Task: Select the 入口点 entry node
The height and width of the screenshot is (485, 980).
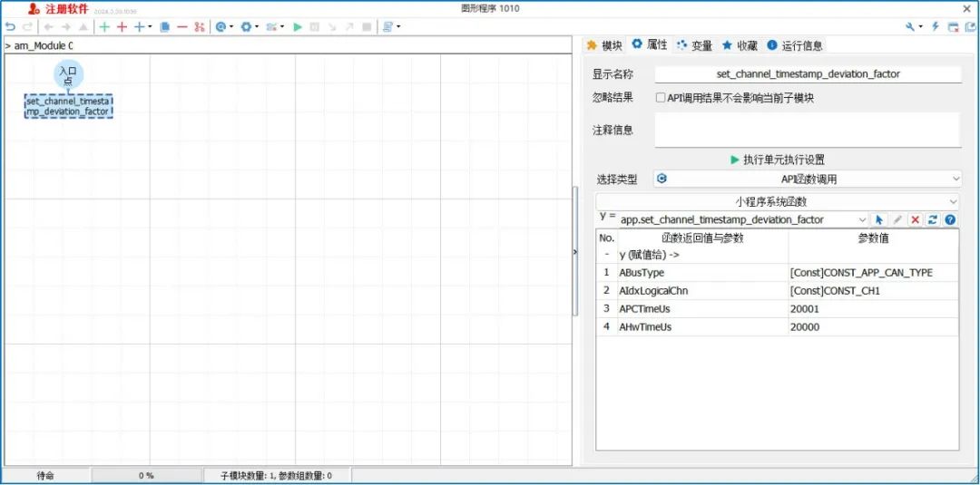Action: [x=68, y=75]
